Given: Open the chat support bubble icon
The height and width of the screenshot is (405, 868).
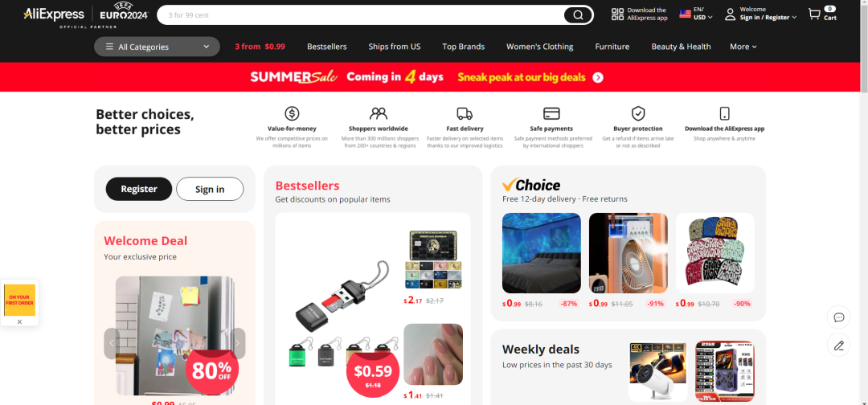Looking at the screenshot, I should (x=838, y=317).
